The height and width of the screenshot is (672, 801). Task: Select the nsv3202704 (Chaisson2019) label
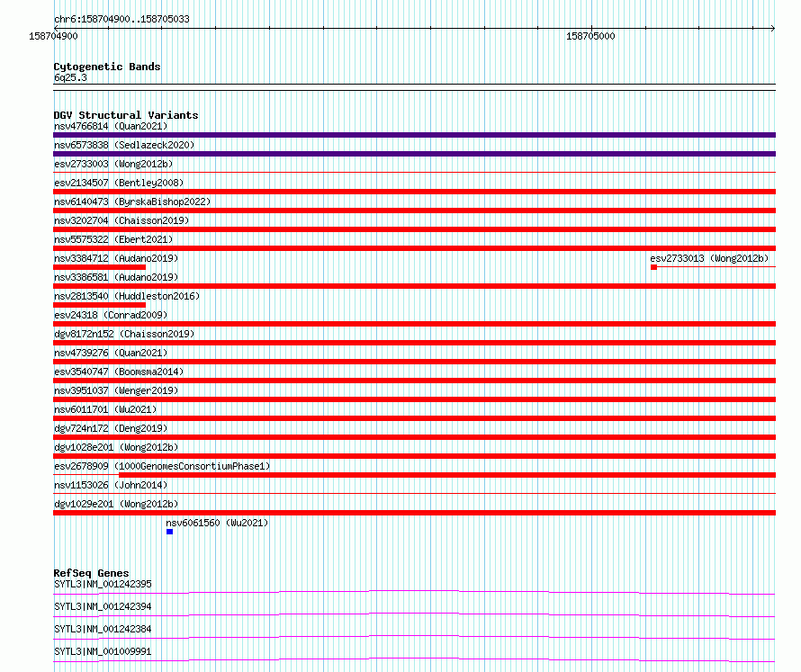tap(121, 220)
